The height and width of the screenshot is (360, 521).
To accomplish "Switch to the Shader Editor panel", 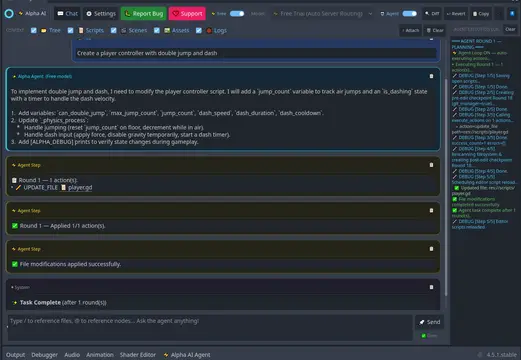I will pos(138,355).
